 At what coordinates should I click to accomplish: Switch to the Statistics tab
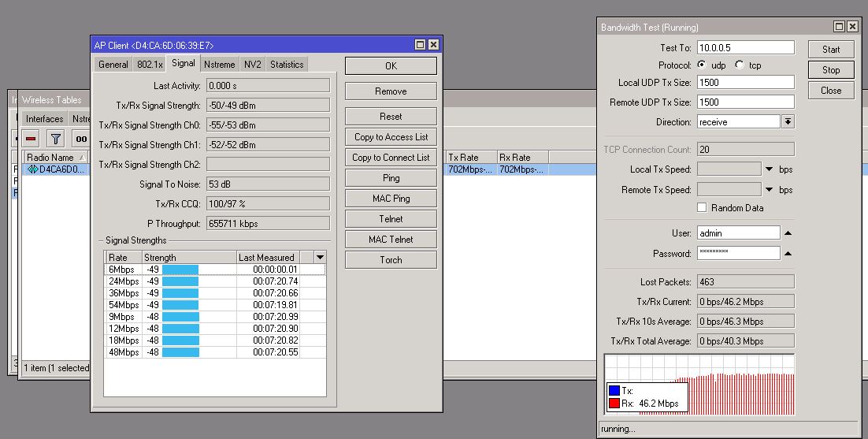coord(287,65)
